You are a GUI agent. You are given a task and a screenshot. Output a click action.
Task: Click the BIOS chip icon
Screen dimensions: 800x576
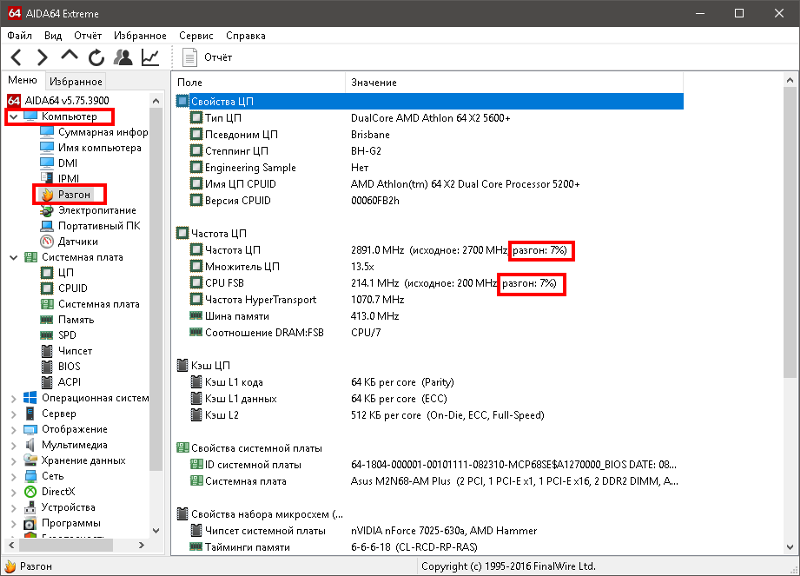[47, 367]
